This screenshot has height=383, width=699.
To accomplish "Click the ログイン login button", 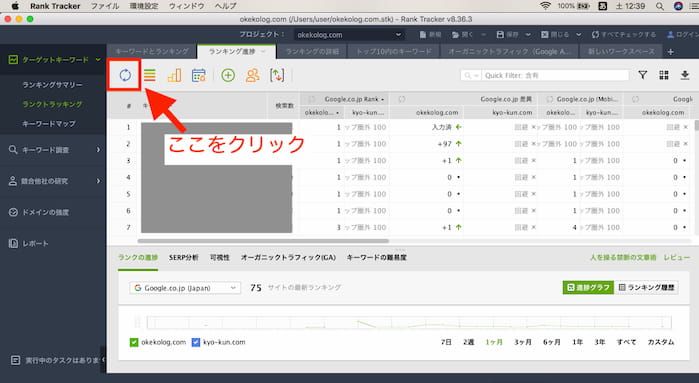I will pos(683,34).
